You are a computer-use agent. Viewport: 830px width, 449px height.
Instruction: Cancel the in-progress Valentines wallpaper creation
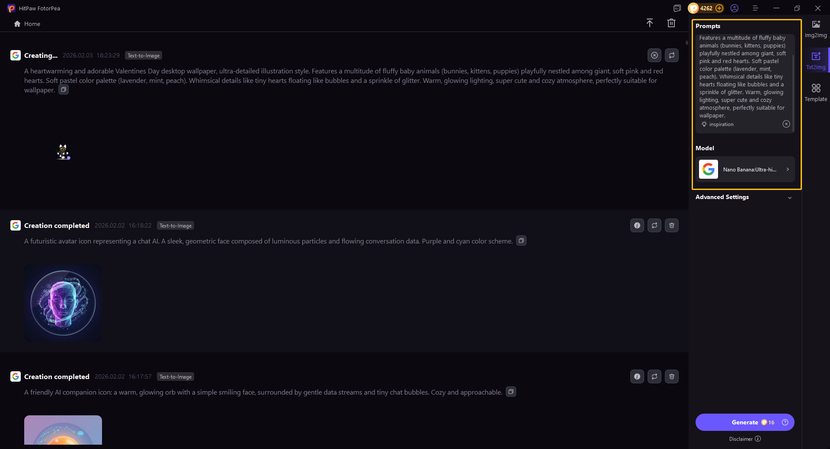[x=654, y=56]
